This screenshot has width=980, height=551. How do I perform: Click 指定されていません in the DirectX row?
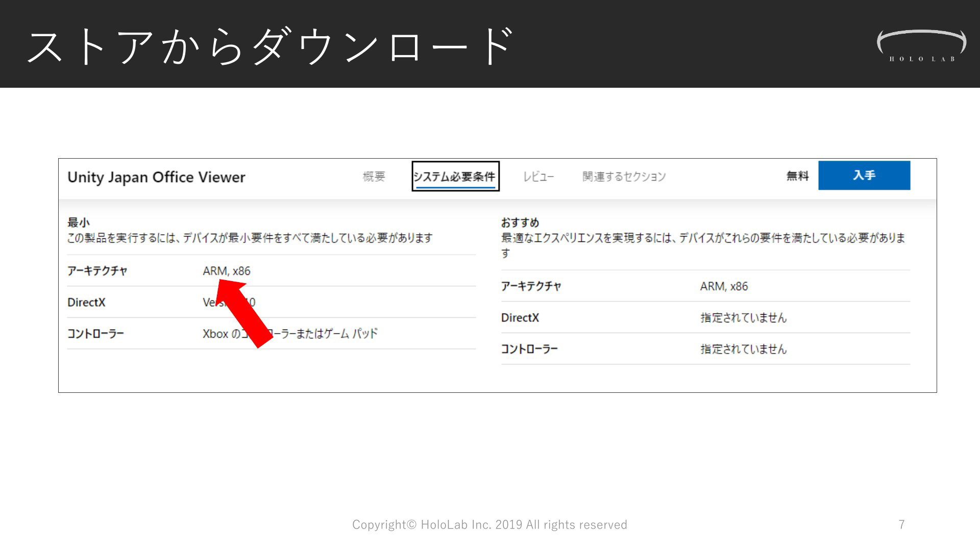pyautogui.click(x=743, y=317)
